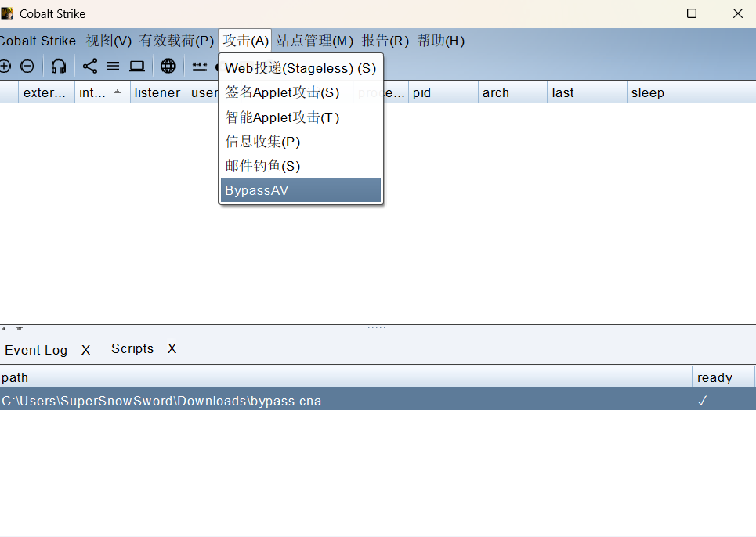Select 信息收集(P) menu entry
The width and height of the screenshot is (756, 537).
click(x=300, y=142)
